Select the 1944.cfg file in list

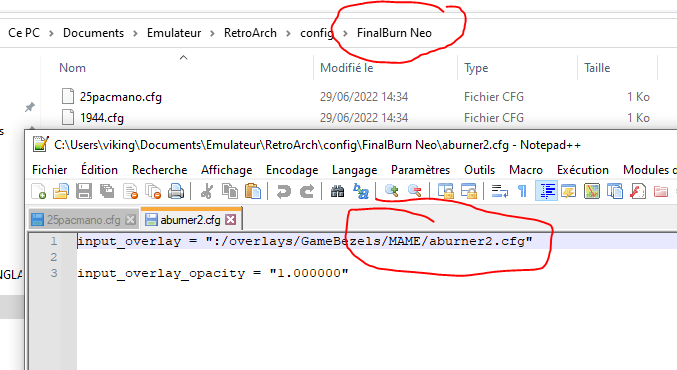pos(102,118)
